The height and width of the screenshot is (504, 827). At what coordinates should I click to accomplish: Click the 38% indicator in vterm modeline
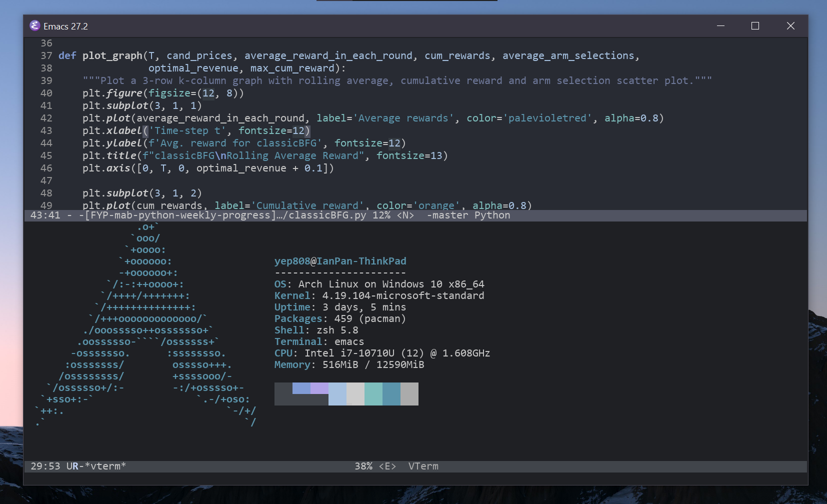[x=363, y=466]
